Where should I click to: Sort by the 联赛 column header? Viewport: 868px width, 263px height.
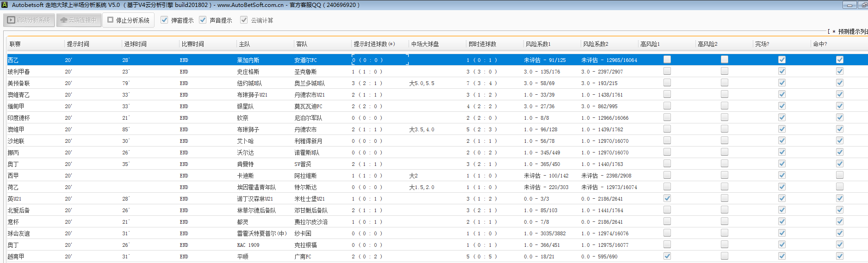point(15,44)
